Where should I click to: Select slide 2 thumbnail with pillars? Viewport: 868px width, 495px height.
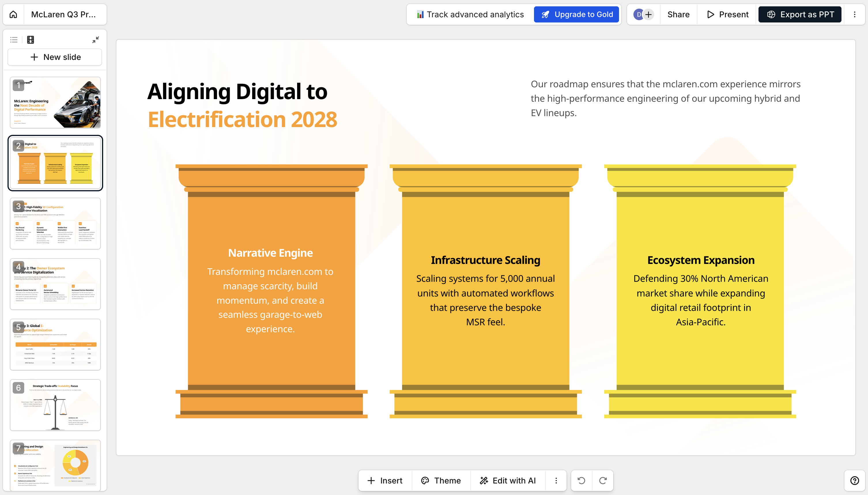[x=55, y=163]
